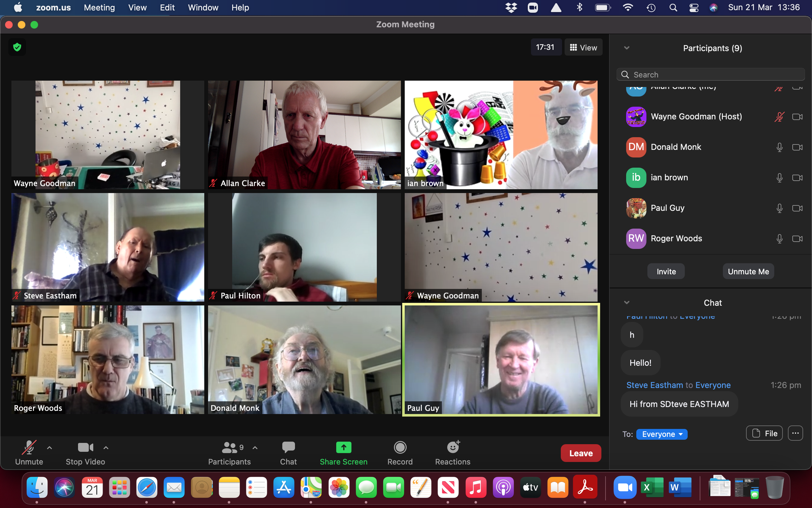Open the Edit menu
This screenshot has width=812, height=508.
point(167,7)
